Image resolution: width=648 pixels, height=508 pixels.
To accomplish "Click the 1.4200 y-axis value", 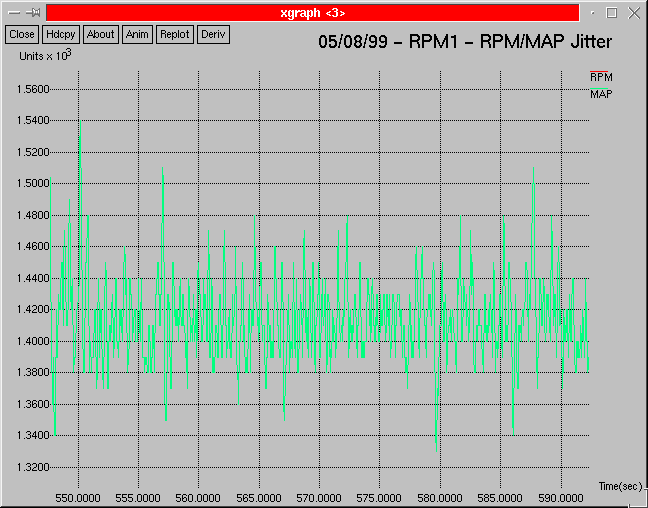I will [x=33, y=310].
